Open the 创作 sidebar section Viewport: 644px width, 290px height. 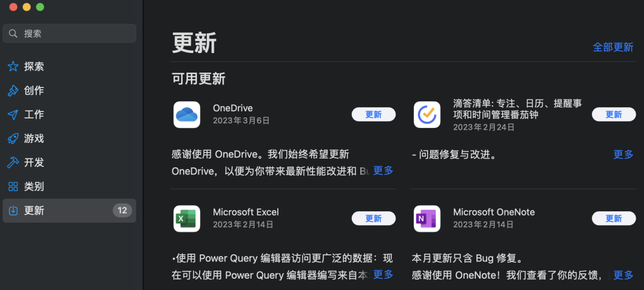pyautogui.click(x=34, y=91)
